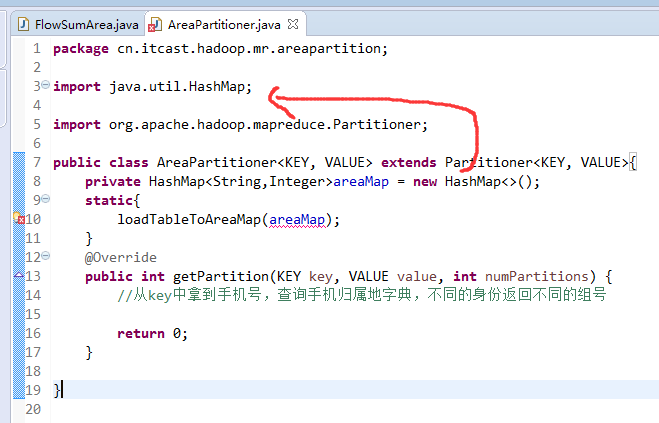The image size is (659, 423).
Task: Click new HashMap<>() on line 8
Action: [x=473, y=182]
